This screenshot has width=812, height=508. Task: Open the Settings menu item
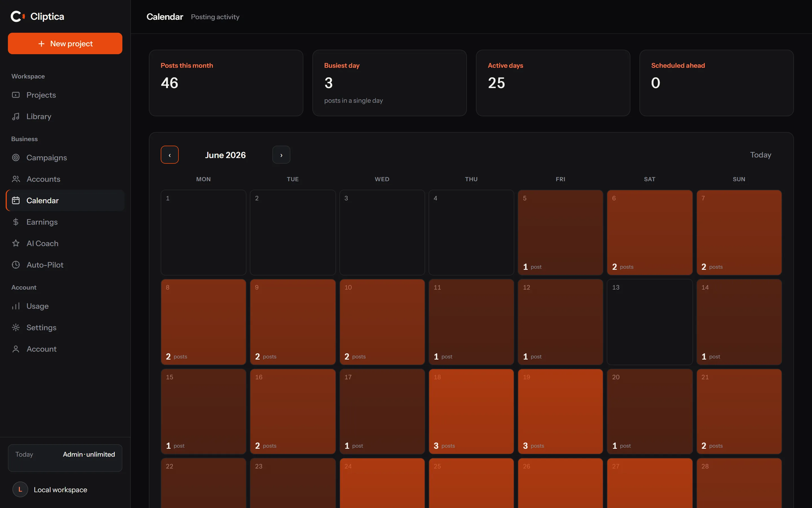(x=65, y=328)
